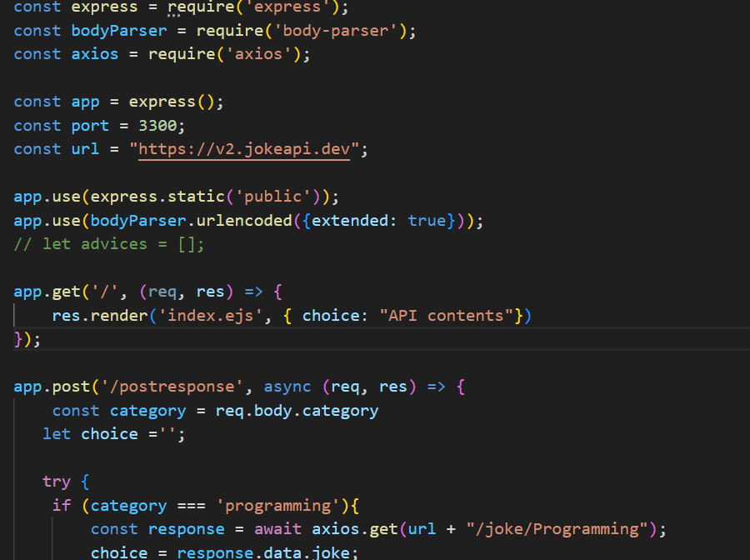Click the commented line 'let advices = []'
Image resolution: width=750 pixels, height=560 pixels.
pos(109,244)
